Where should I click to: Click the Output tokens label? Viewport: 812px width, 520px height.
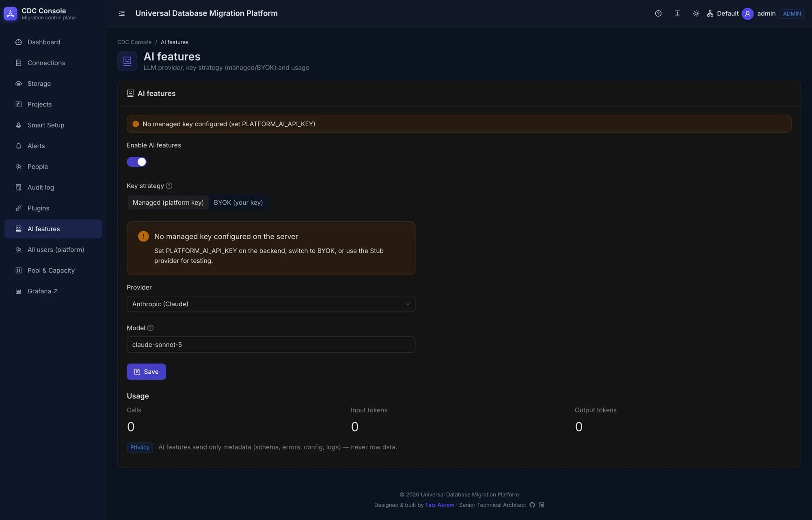(x=596, y=410)
